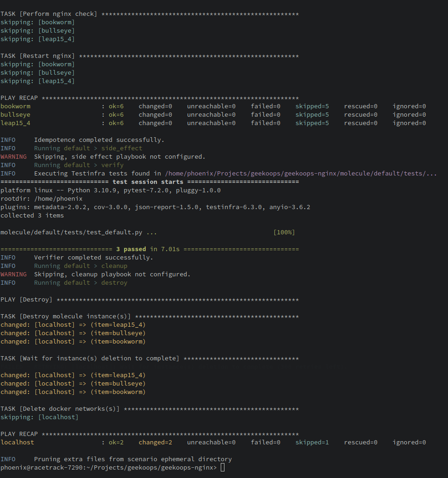Click the [100%] test progress indicator
The width and height of the screenshot is (448, 478).
click(284, 232)
